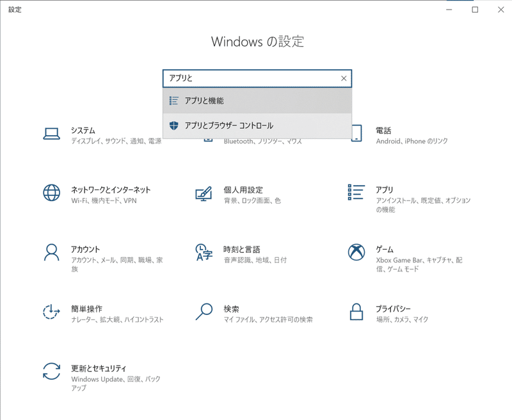The image size is (512, 420).
Task: Click the Windows の設定 title
Action: [x=257, y=42]
